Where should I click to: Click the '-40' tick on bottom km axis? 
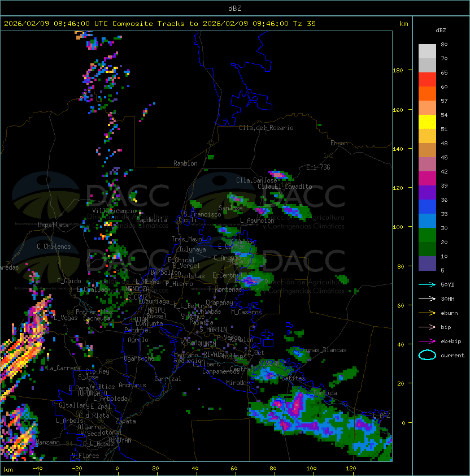coord(37,469)
